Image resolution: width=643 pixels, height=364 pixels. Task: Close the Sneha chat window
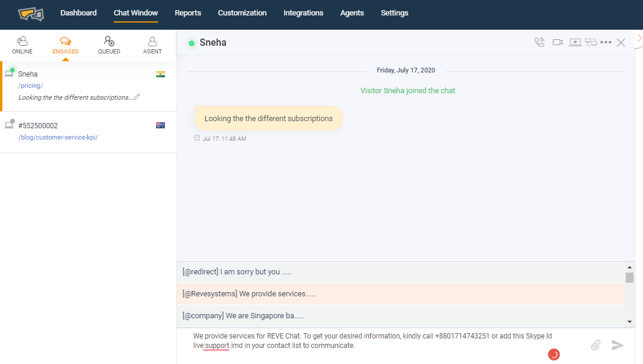coord(621,43)
